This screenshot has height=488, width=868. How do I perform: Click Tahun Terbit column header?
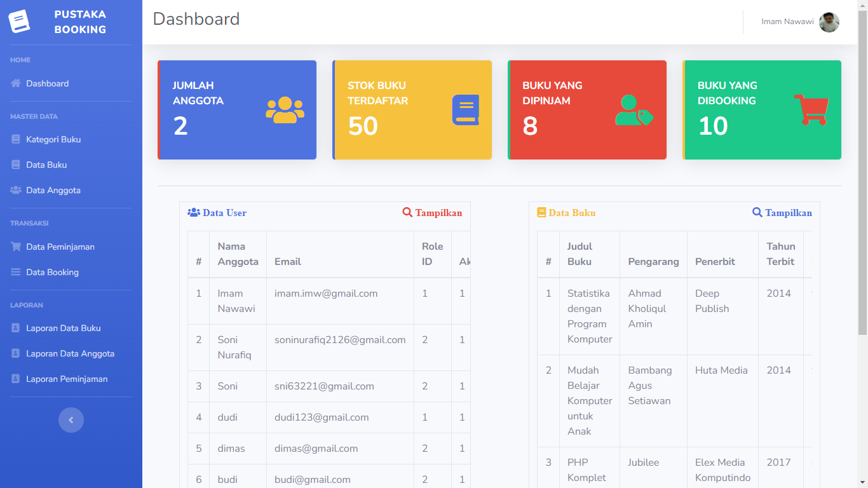point(780,254)
